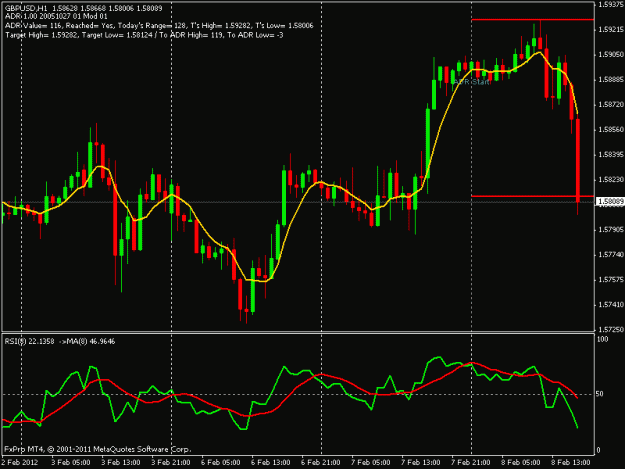Screen dimensions: 625x469
Task: Click the RSI scale value 0
Action: click(598, 451)
